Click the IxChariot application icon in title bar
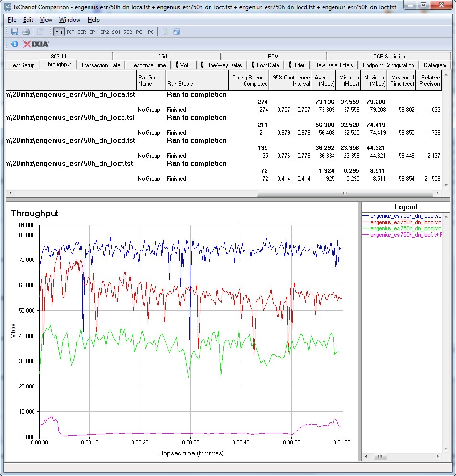 pyautogui.click(x=8, y=7)
